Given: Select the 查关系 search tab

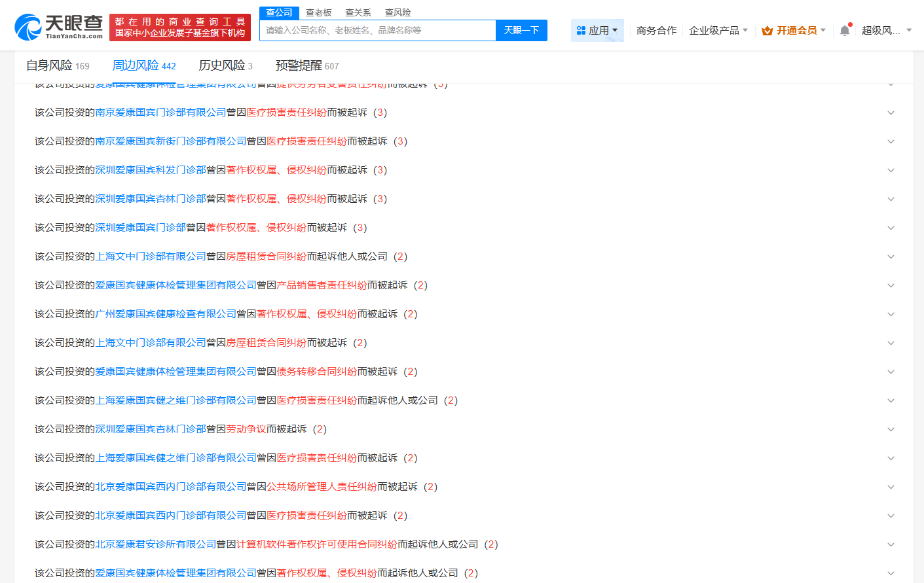Looking at the screenshot, I should click(x=358, y=12).
